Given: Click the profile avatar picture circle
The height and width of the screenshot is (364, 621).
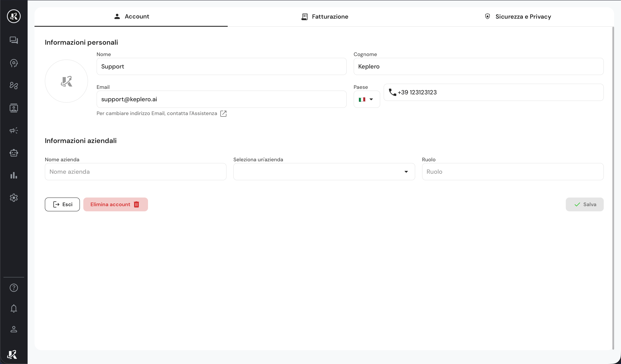Looking at the screenshot, I should pos(66,81).
